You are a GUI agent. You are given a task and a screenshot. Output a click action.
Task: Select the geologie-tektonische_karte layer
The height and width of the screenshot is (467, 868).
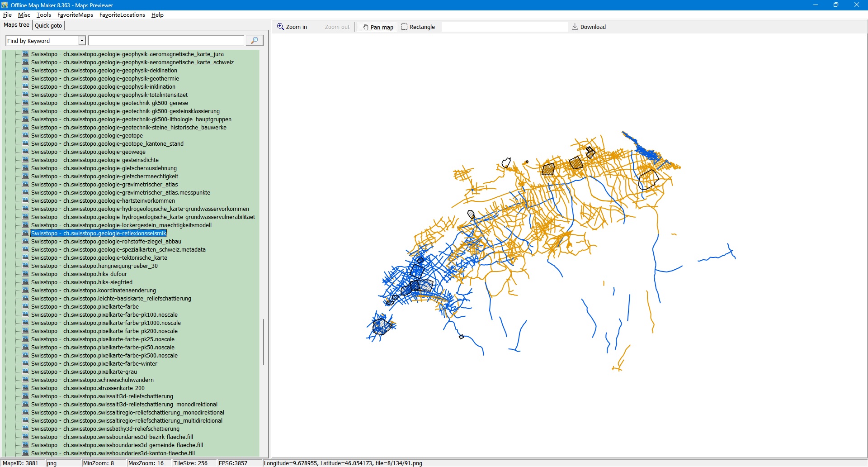click(x=99, y=258)
